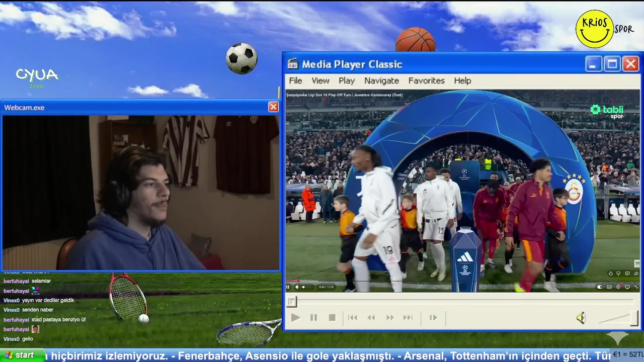The width and height of the screenshot is (644, 362).
Task: Click the Webcam.exe title text
Action: click(x=24, y=107)
